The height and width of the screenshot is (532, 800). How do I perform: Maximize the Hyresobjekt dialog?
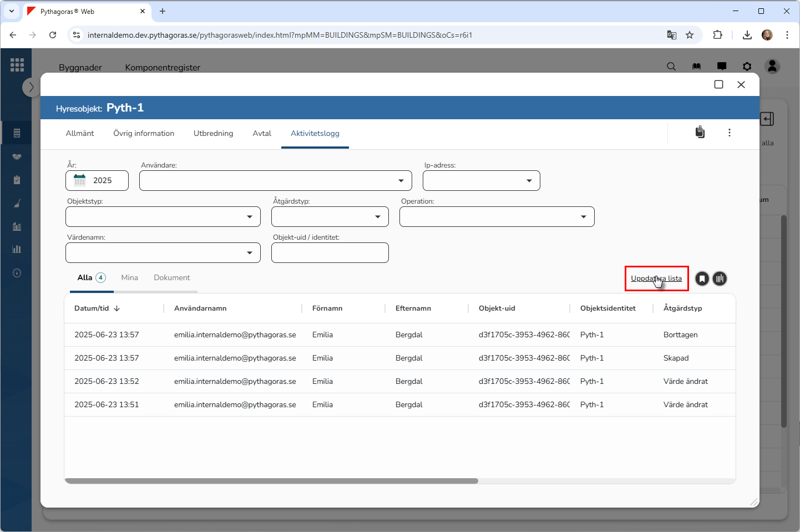pyautogui.click(x=718, y=84)
